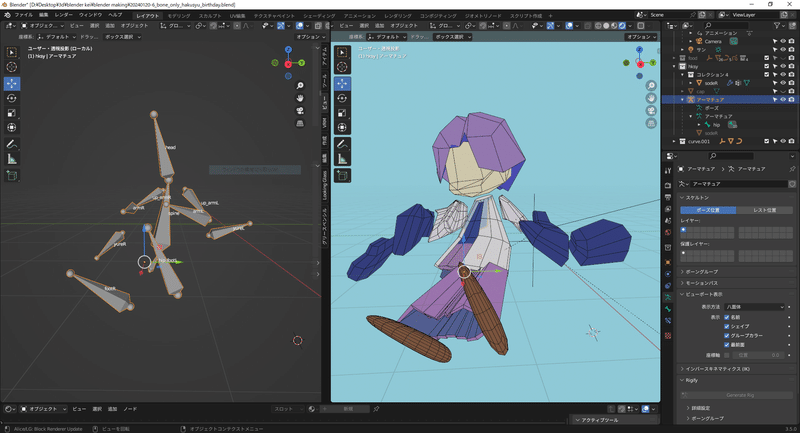This screenshot has width=800, height=433.
Task: Toggle camera view in the right viewport
Action: 651,111
